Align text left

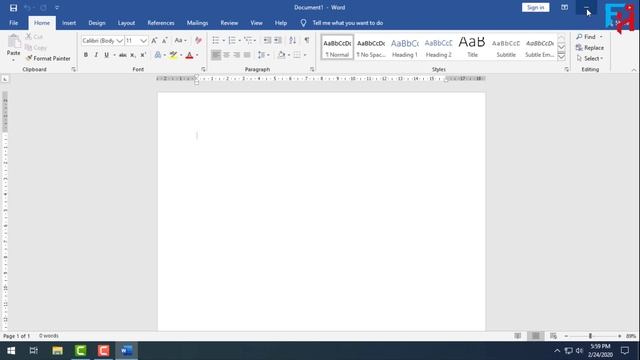click(x=216, y=55)
